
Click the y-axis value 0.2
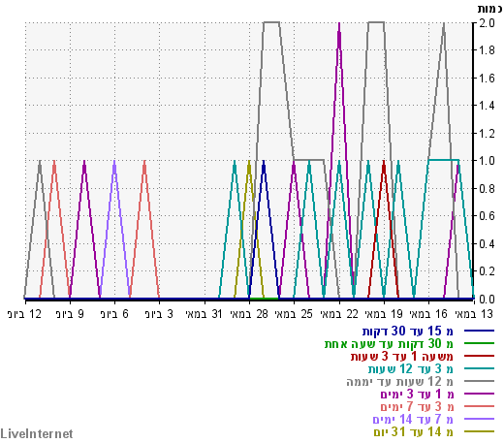point(487,271)
